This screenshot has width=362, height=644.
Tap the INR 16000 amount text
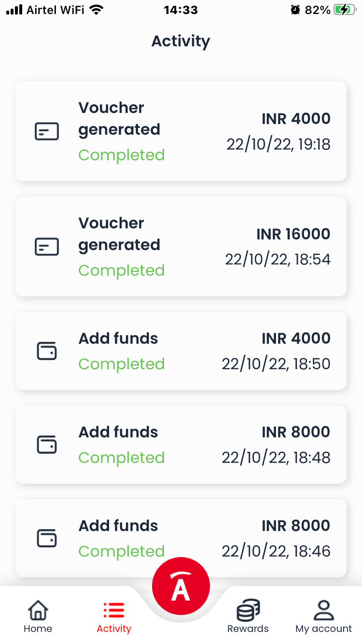click(293, 234)
